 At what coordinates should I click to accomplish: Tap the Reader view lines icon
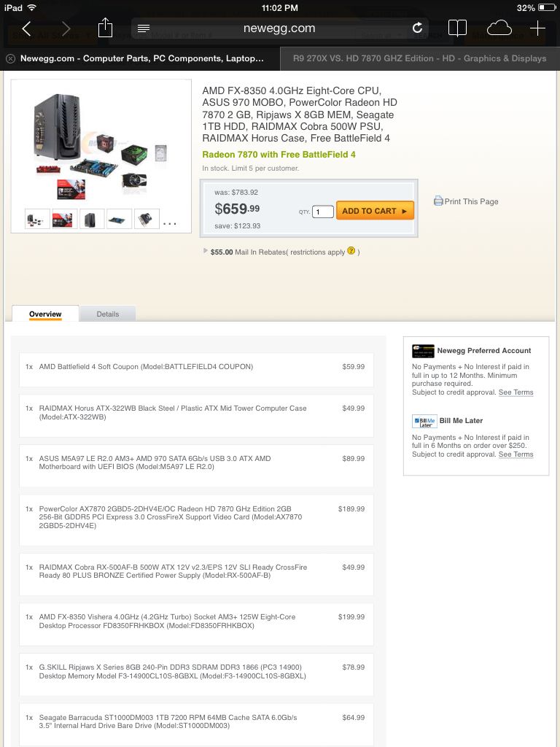click(144, 28)
